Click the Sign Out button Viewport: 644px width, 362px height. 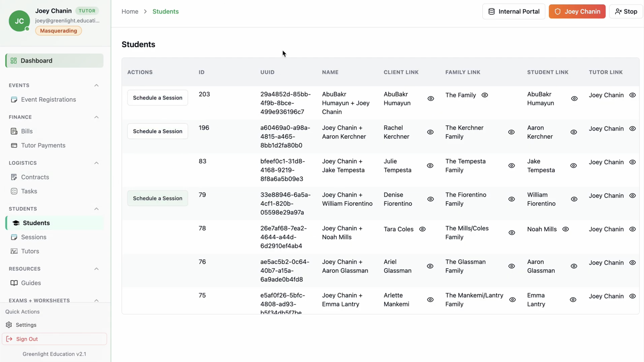pos(54,339)
